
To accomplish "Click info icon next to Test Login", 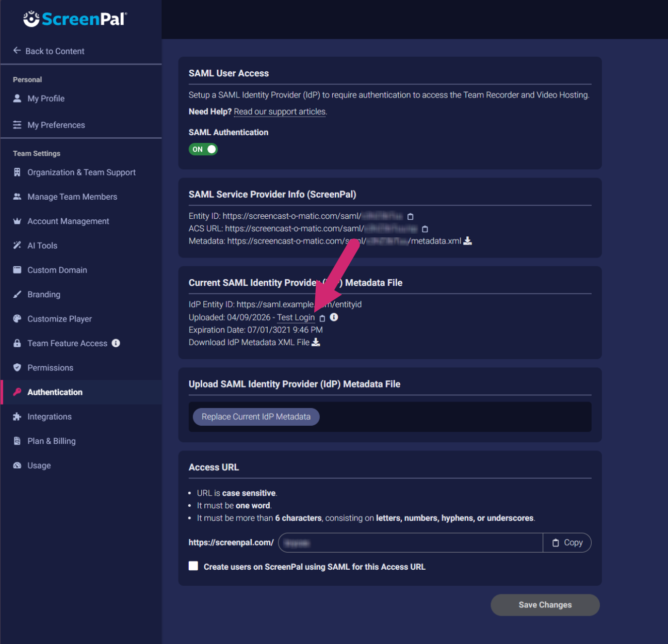I will pos(334,317).
